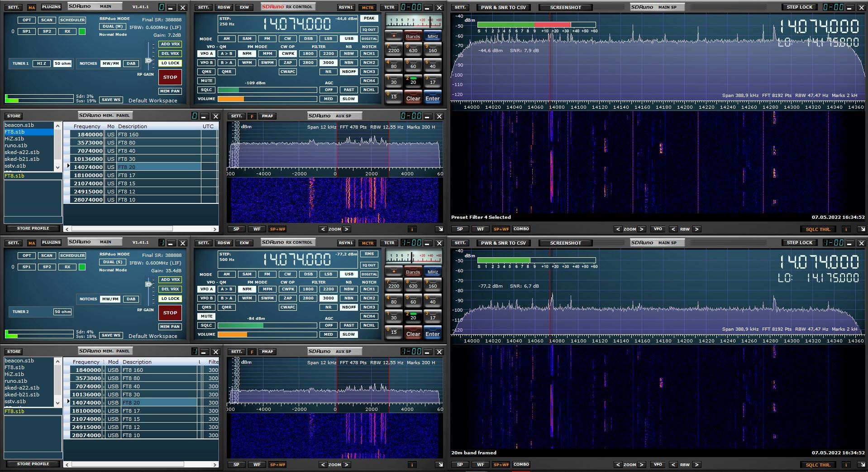Screen dimensions: 868x472
Task: Click the S-meter display in instance 0 RX Control
Action: point(414,21)
